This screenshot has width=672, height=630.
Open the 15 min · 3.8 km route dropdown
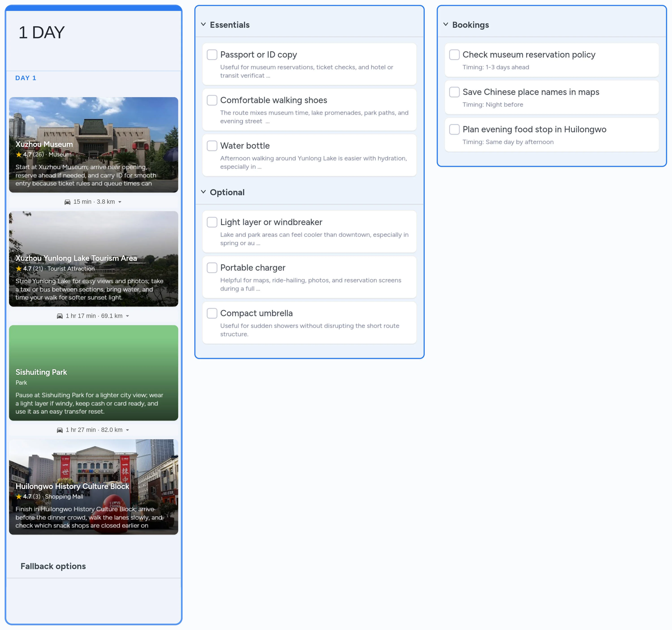coord(120,202)
